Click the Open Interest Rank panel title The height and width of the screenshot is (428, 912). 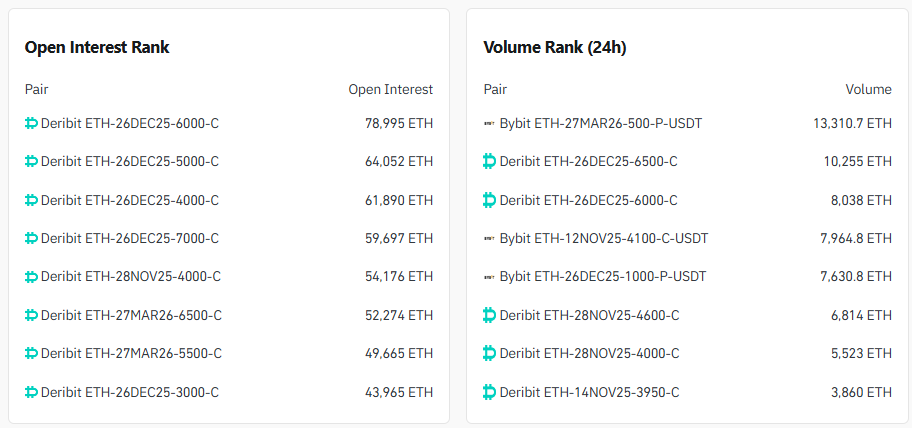click(x=97, y=47)
